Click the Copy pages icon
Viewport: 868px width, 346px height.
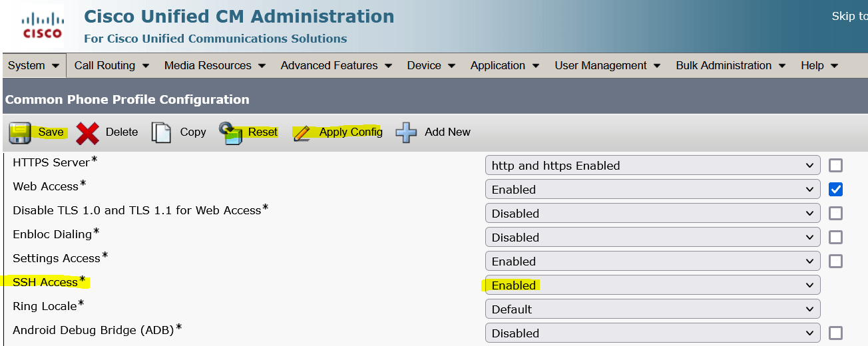[162, 132]
